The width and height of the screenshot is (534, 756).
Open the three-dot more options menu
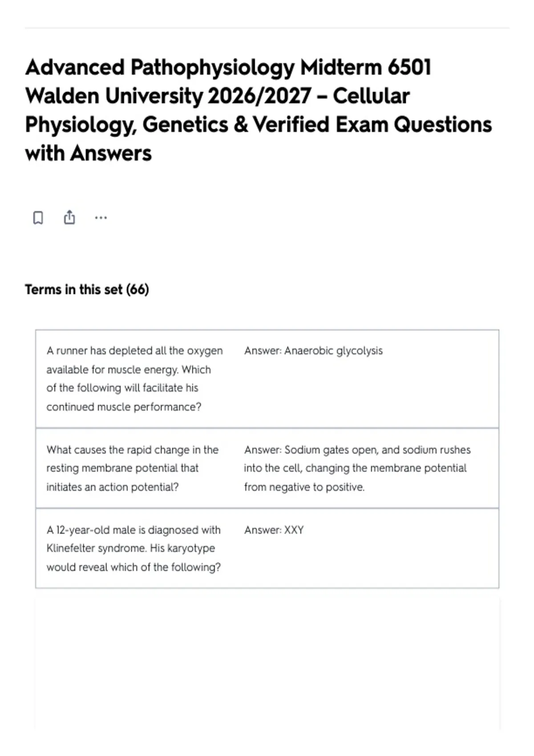101,218
